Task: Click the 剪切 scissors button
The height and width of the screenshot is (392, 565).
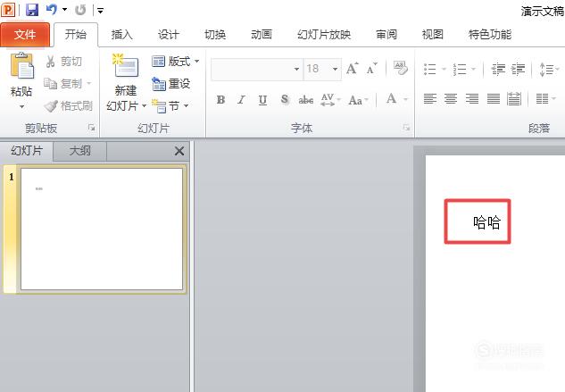Action: [x=63, y=62]
